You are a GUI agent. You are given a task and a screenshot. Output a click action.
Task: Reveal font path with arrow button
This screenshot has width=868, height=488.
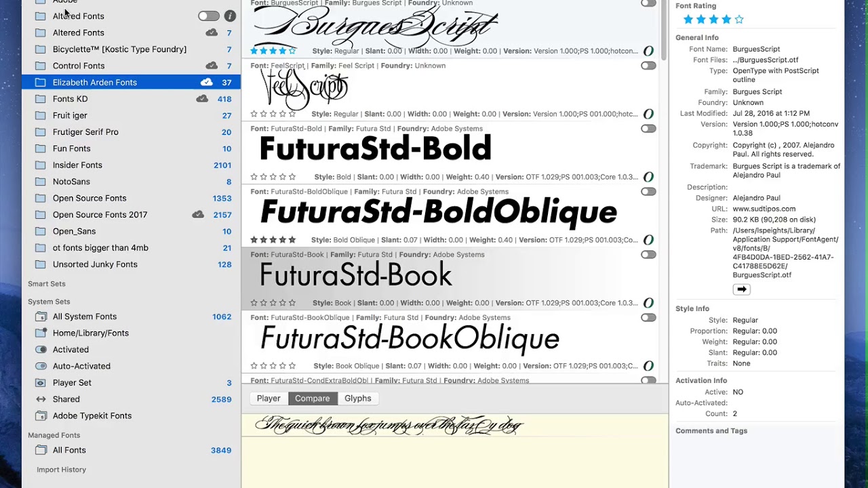[x=741, y=289]
